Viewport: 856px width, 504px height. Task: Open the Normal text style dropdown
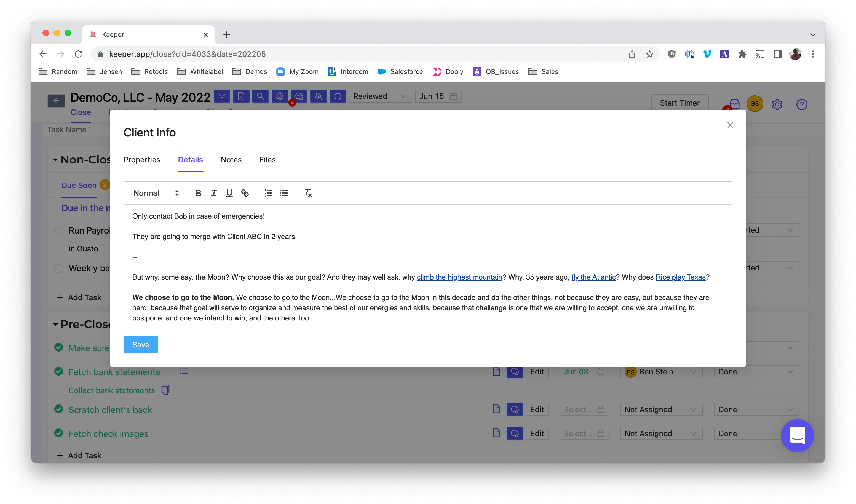(x=156, y=193)
